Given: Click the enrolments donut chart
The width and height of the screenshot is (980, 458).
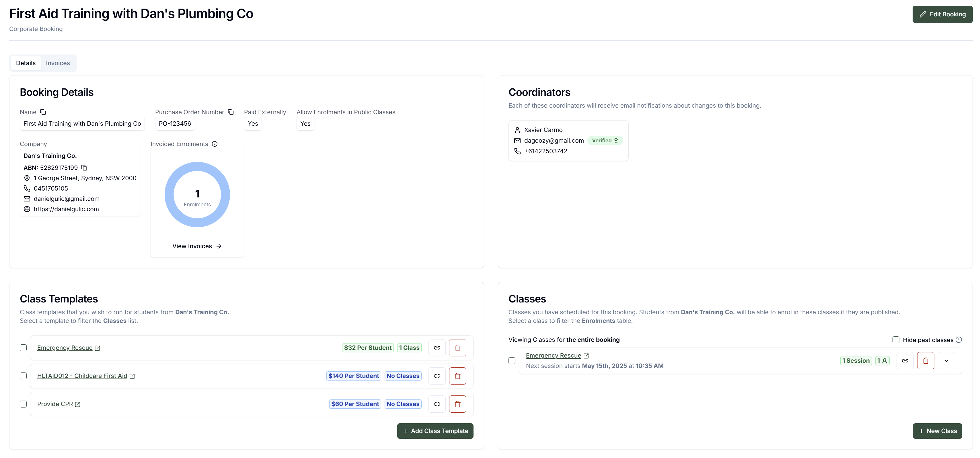Looking at the screenshot, I should (197, 195).
